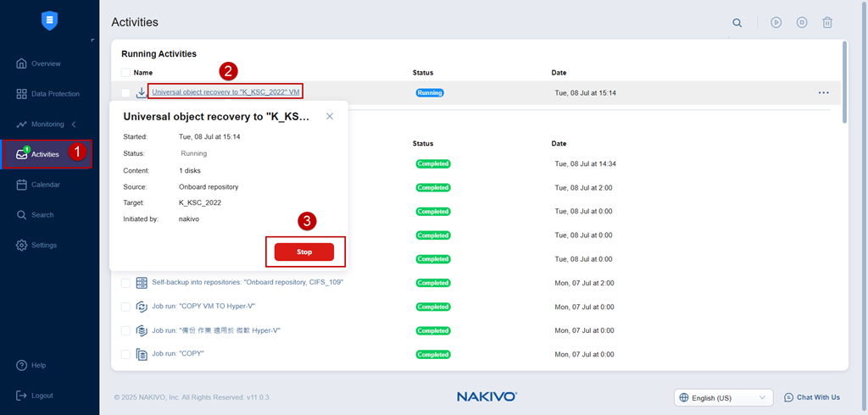Image resolution: width=868 pixels, height=415 pixels.
Task: Open the three-dots menu for running activity
Action: [824, 93]
